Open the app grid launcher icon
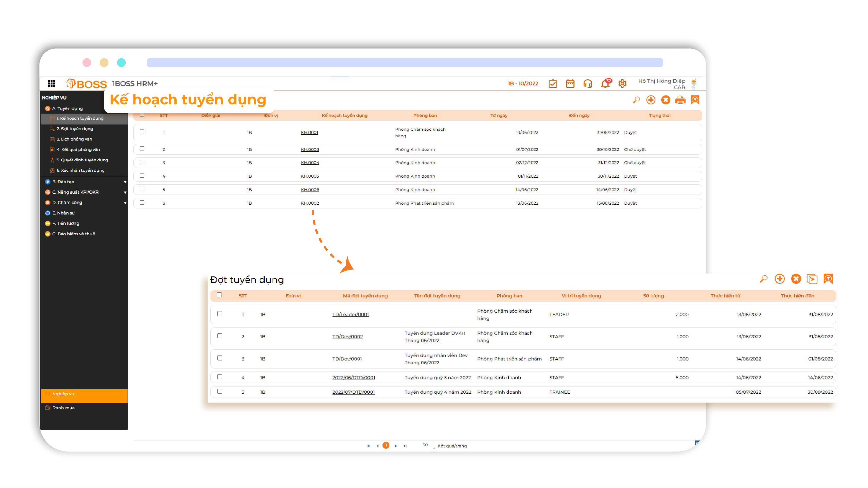Viewport: 868px width, 488px height. pos(52,83)
